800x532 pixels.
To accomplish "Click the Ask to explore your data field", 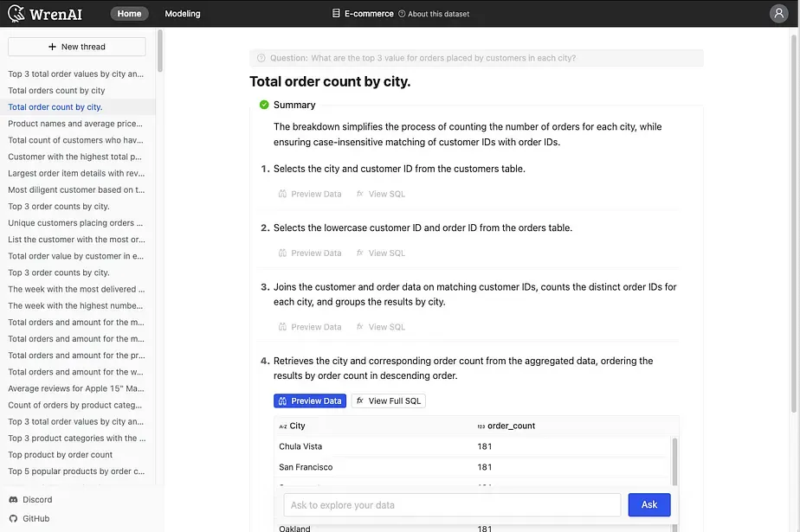I will pos(452,504).
